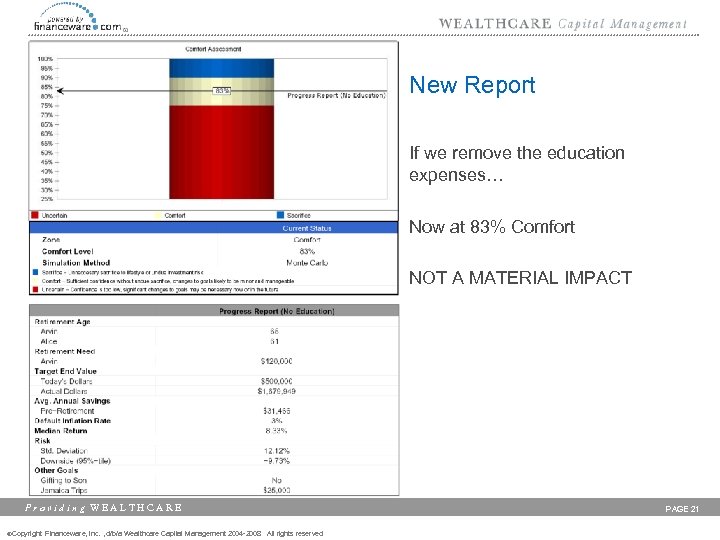The width and height of the screenshot is (720, 540).
Task: Select the Simulation Method row label
Action: (x=76, y=263)
